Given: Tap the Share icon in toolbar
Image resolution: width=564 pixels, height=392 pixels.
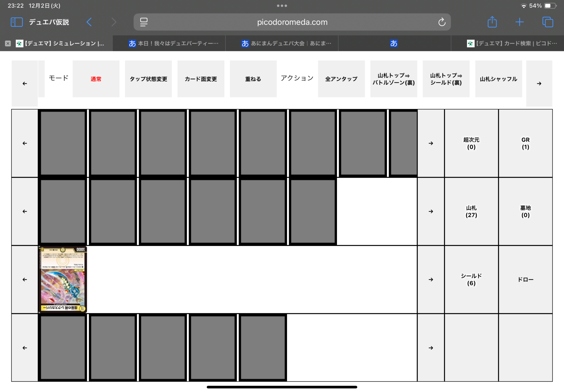Looking at the screenshot, I should pyautogui.click(x=492, y=22).
